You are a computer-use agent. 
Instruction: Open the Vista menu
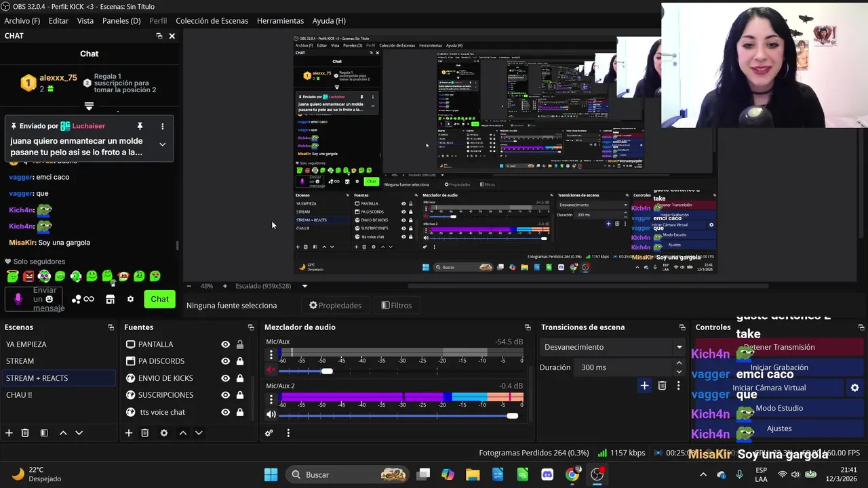coord(85,21)
